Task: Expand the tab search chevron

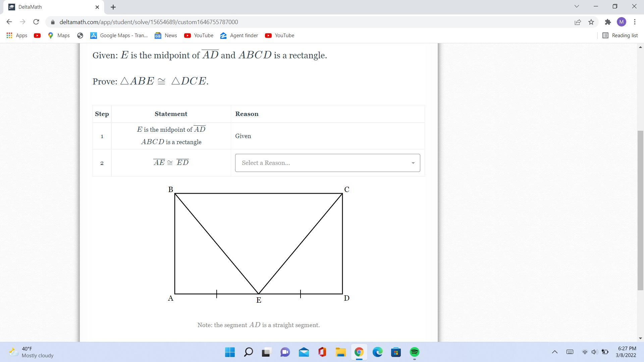Action: [577, 6]
